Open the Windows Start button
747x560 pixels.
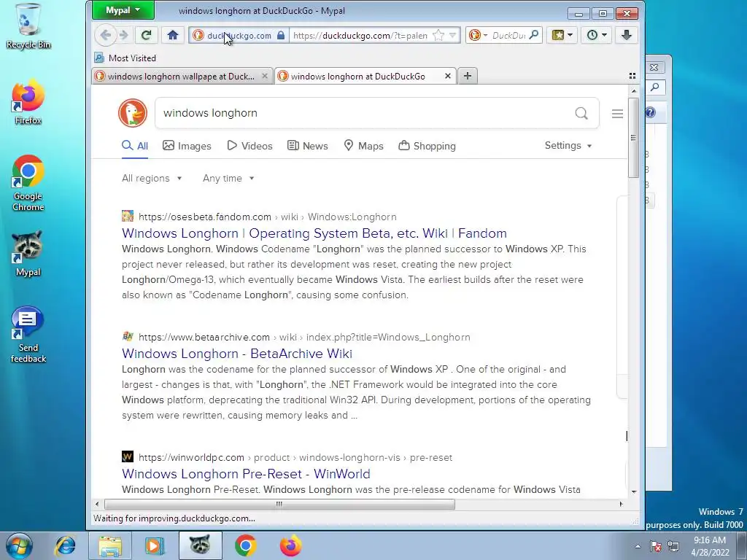pyautogui.click(x=19, y=545)
